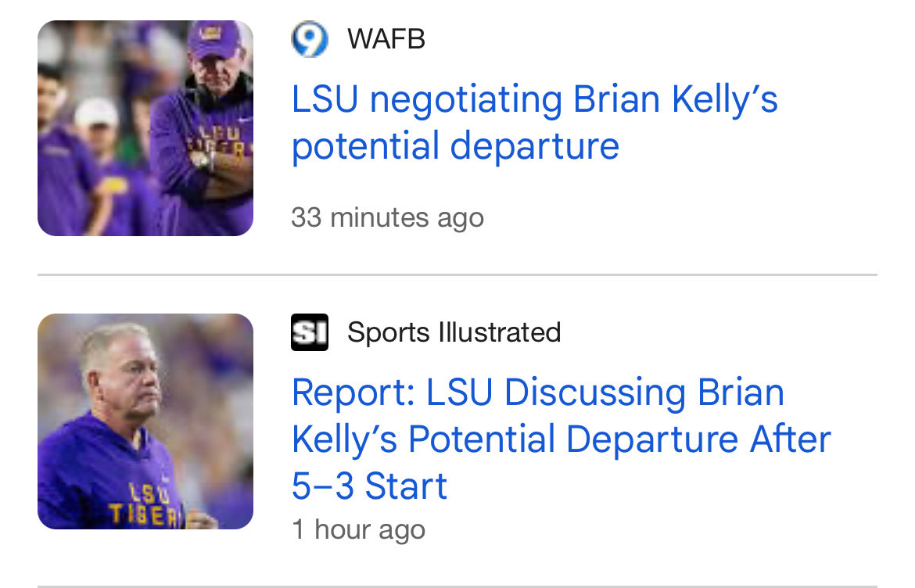Click the divider line below the Sports Illustrated article

pos(457,586)
